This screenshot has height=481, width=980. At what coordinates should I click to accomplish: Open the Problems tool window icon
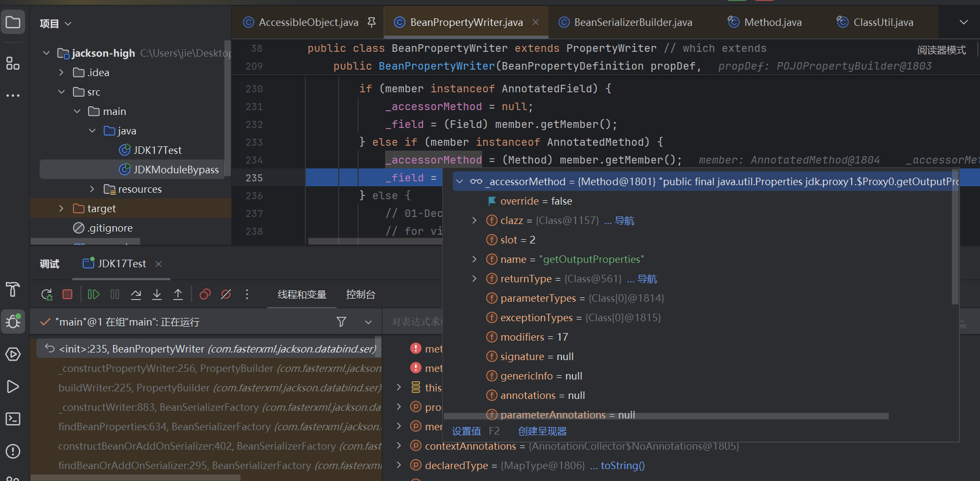click(x=13, y=451)
